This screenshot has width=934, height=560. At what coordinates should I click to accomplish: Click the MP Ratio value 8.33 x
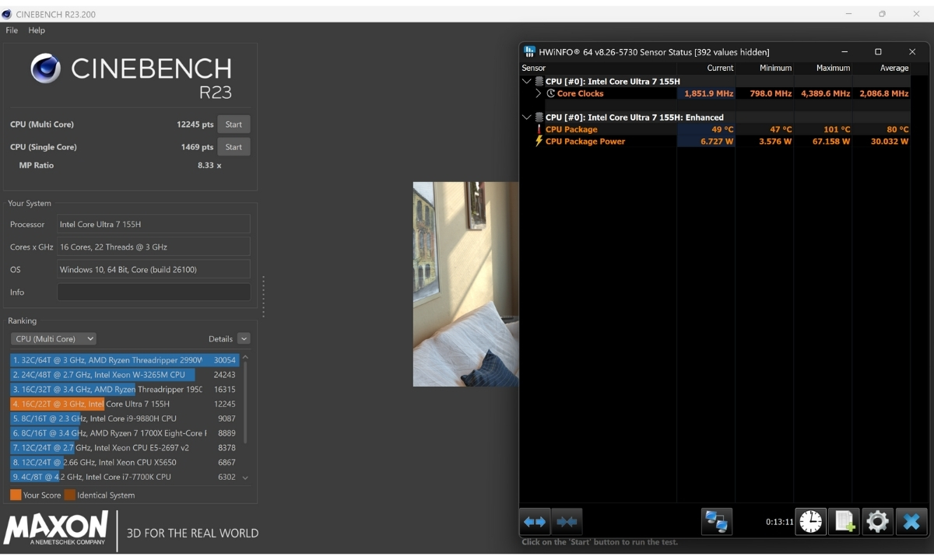[x=209, y=166]
